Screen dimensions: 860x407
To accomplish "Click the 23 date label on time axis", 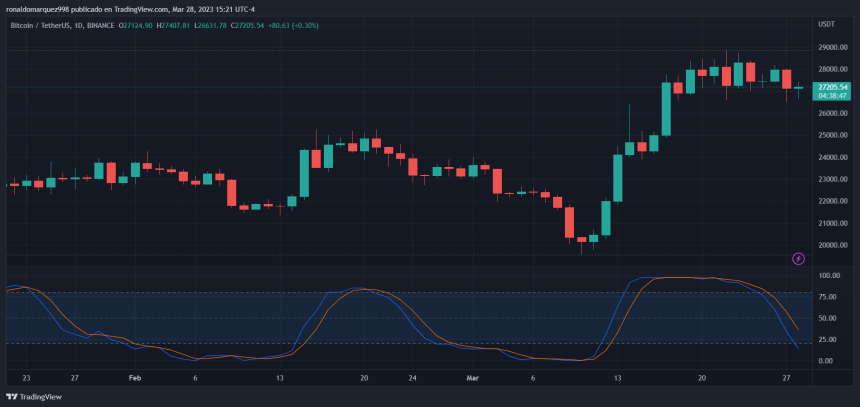I will click(27, 378).
